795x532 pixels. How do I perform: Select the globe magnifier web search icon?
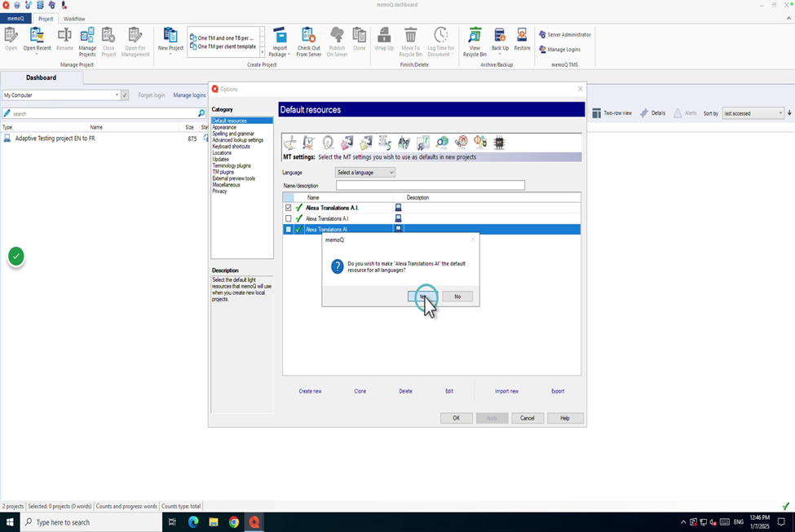[x=442, y=143]
